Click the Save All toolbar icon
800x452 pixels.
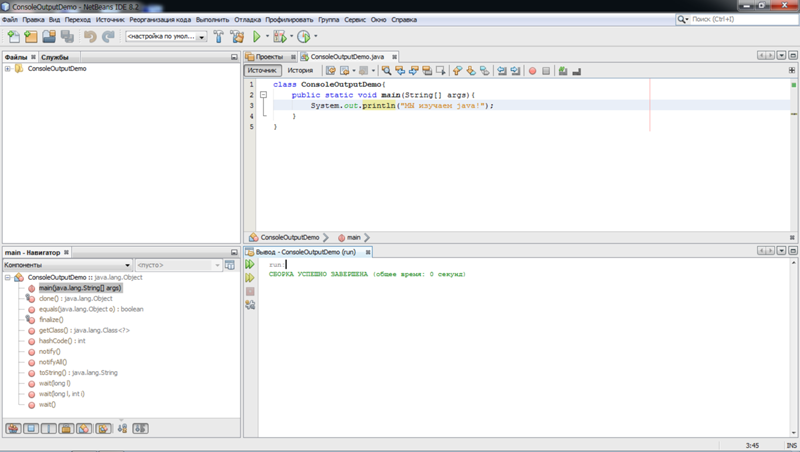click(67, 37)
